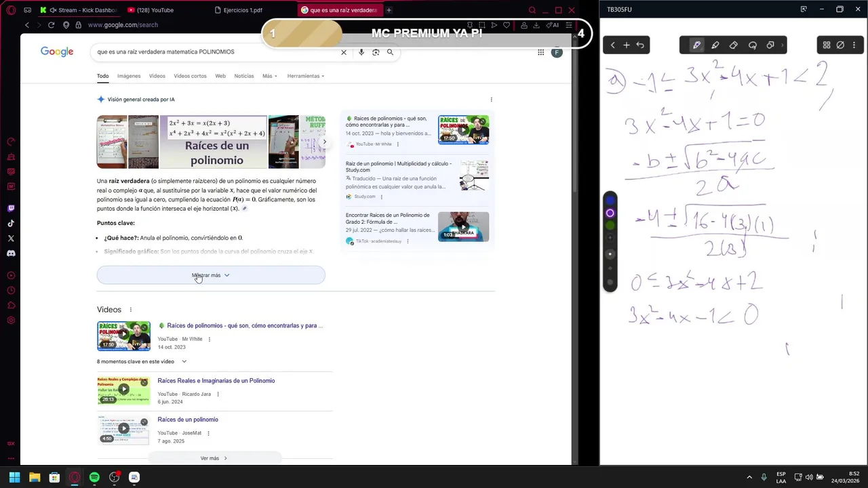Open Videos section three-dot menu

pyautogui.click(x=131, y=310)
